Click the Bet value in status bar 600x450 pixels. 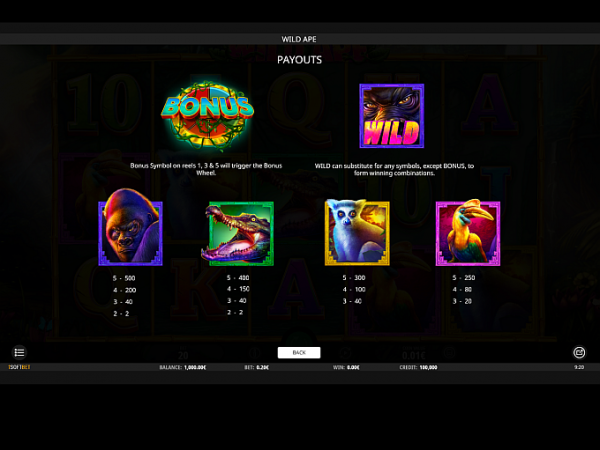(x=262, y=367)
